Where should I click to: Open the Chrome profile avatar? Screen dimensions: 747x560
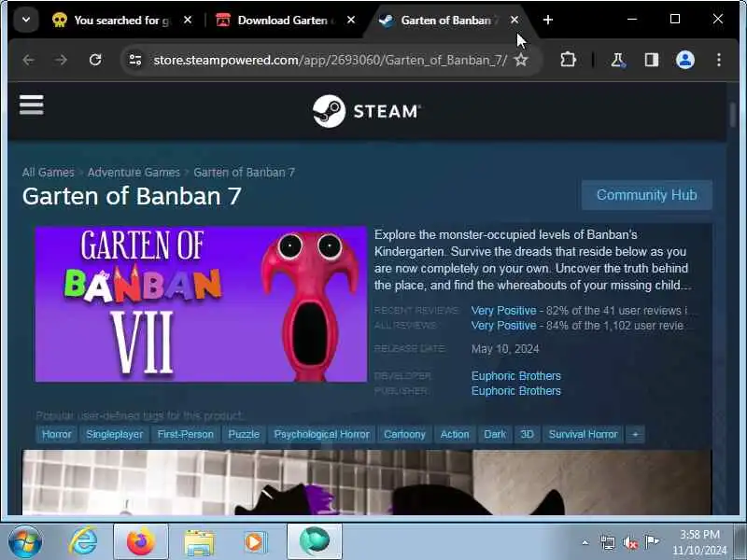(x=685, y=60)
